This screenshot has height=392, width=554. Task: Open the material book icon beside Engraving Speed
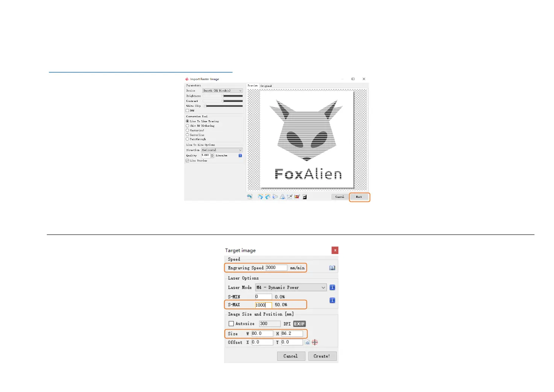(332, 268)
